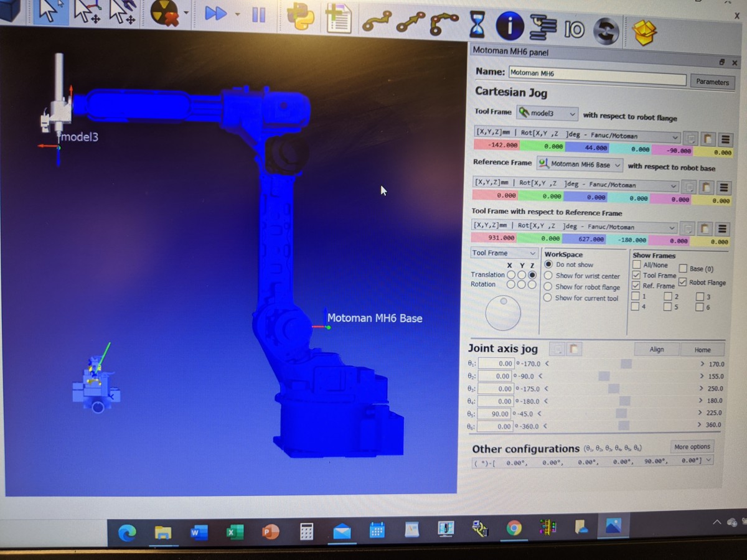The width and height of the screenshot is (747, 560).
Task: Enable the All/None show frames checkbox
Action: pyautogui.click(x=636, y=264)
